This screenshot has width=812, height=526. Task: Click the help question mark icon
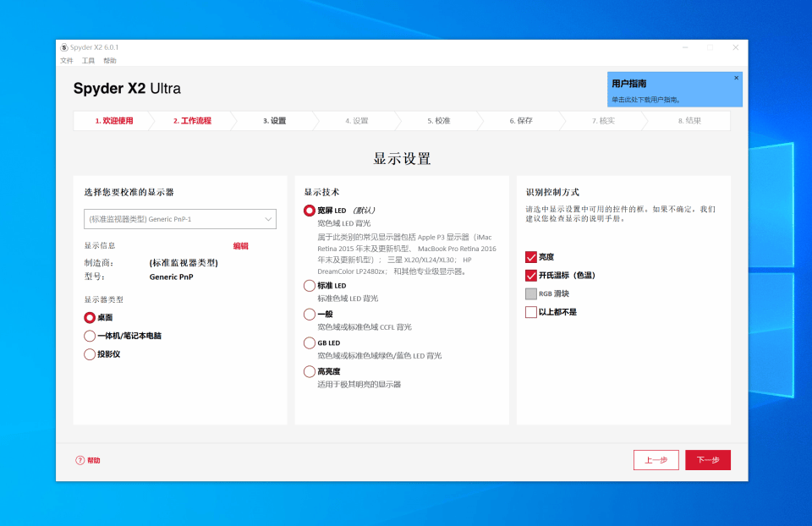click(80, 460)
